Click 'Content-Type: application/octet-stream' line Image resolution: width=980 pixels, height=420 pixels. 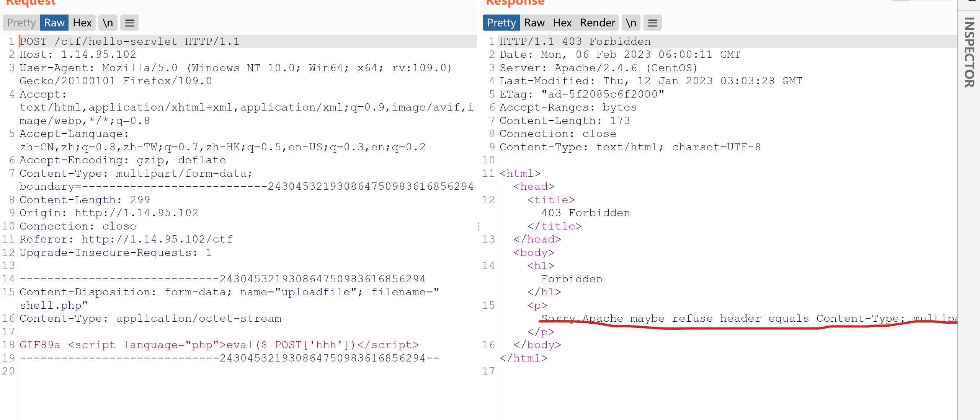(150, 318)
